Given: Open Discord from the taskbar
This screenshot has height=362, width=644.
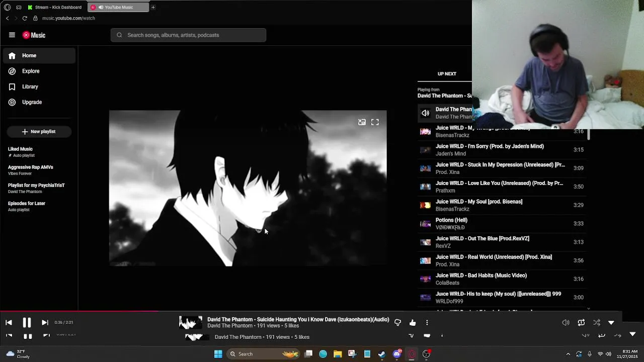Looking at the screenshot, I should click(x=397, y=354).
